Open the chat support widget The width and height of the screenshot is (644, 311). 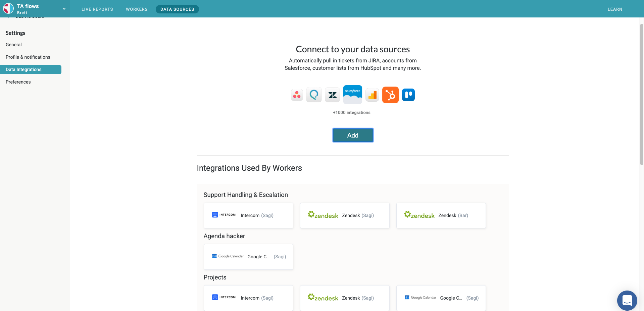click(x=627, y=300)
